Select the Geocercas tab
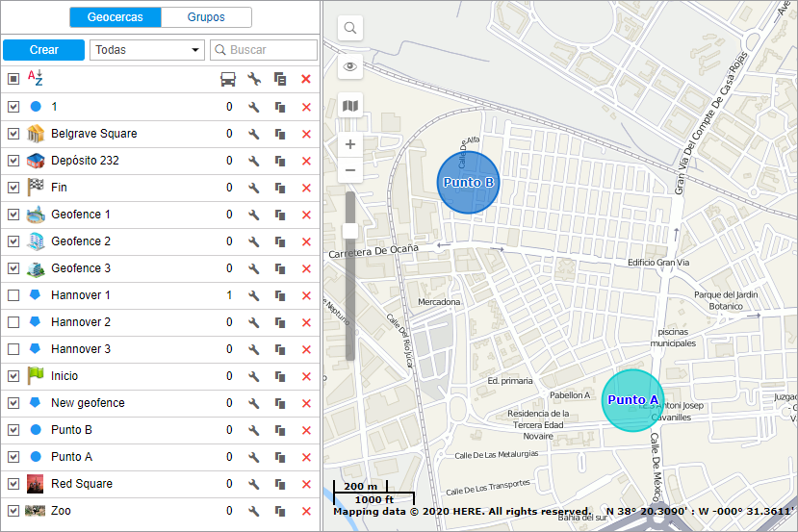Viewport: 798px width, 532px height. pyautogui.click(x=116, y=17)
